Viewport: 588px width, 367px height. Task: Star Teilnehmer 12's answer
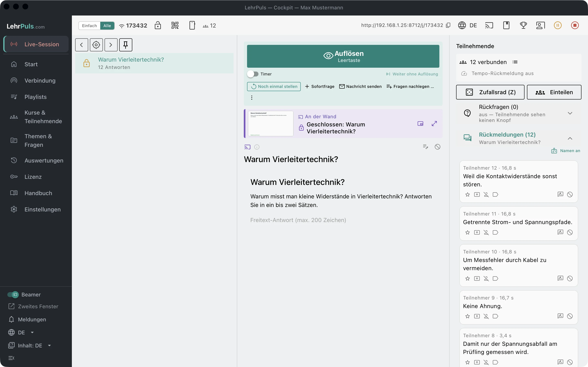(467, 195)
